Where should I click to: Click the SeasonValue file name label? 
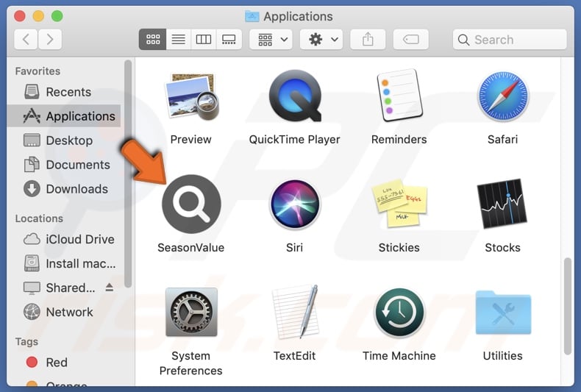coord(191,248)
